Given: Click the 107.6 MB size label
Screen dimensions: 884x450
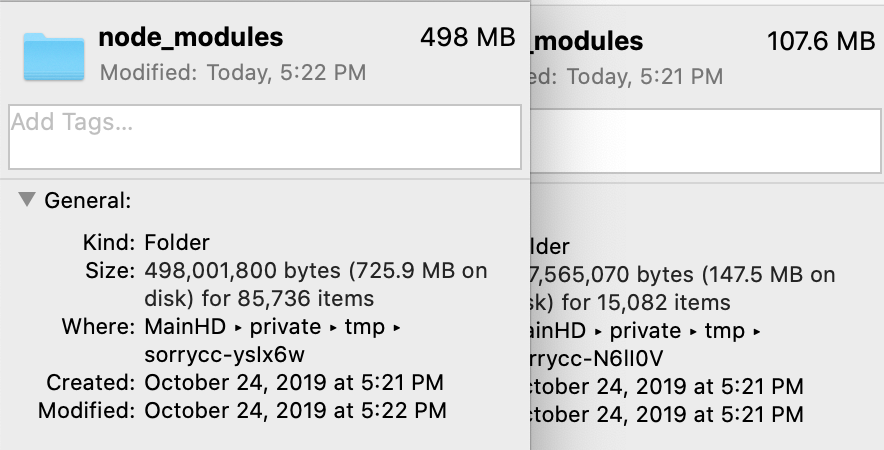Looking at the screenshot, I should pyautogui.click(x=820, y=42).
